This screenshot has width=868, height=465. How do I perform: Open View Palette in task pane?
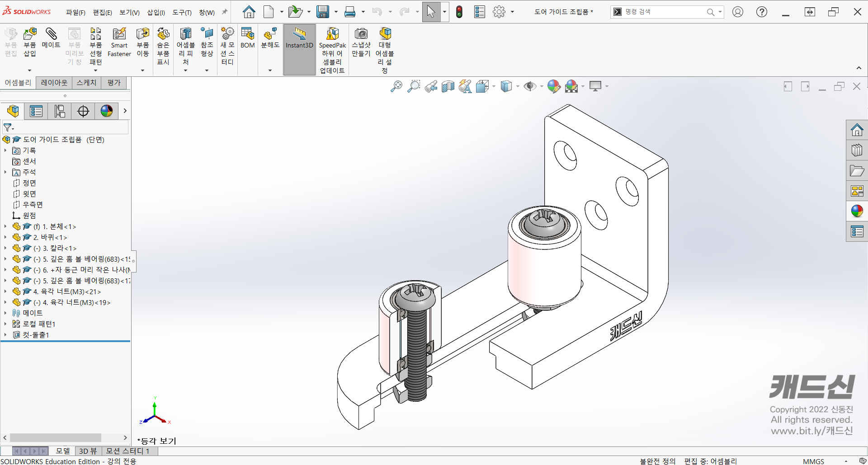pos(857,191)
